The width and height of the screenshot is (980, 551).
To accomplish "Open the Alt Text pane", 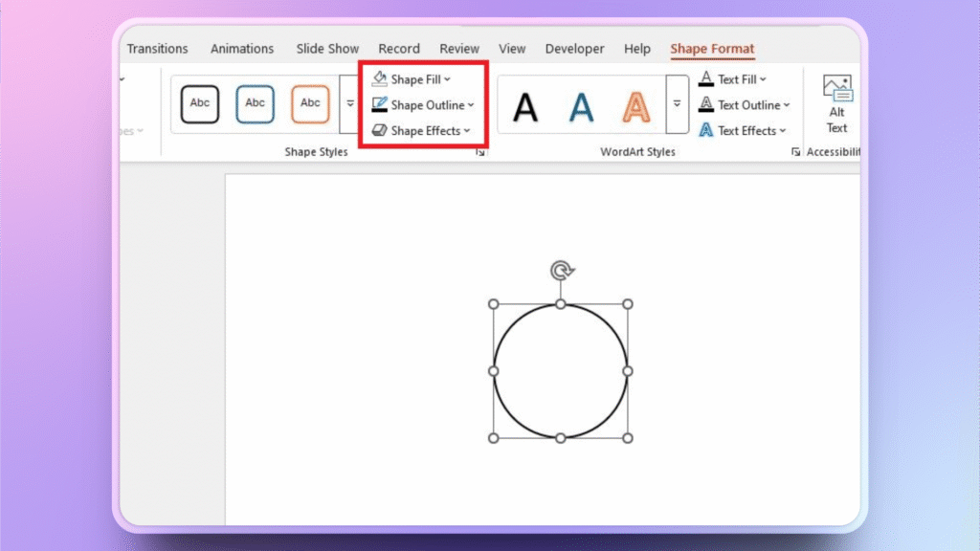I will [x=835, y=103].
